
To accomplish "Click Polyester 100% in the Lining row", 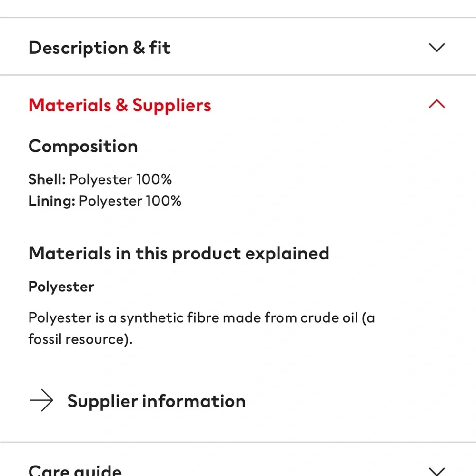I will tap(130, 201).
